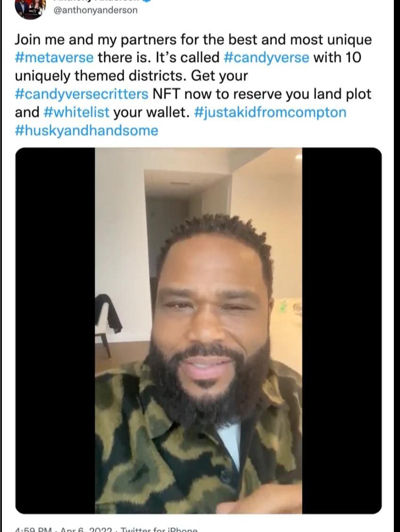
Task: Open the #whitelist hashtag
Action: tap(77, 112)
